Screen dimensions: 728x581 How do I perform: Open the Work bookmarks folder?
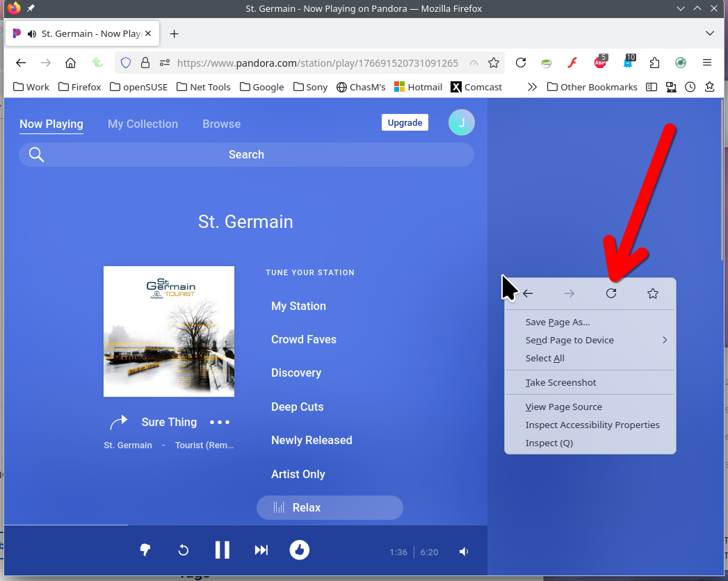[x=31, y=88]
